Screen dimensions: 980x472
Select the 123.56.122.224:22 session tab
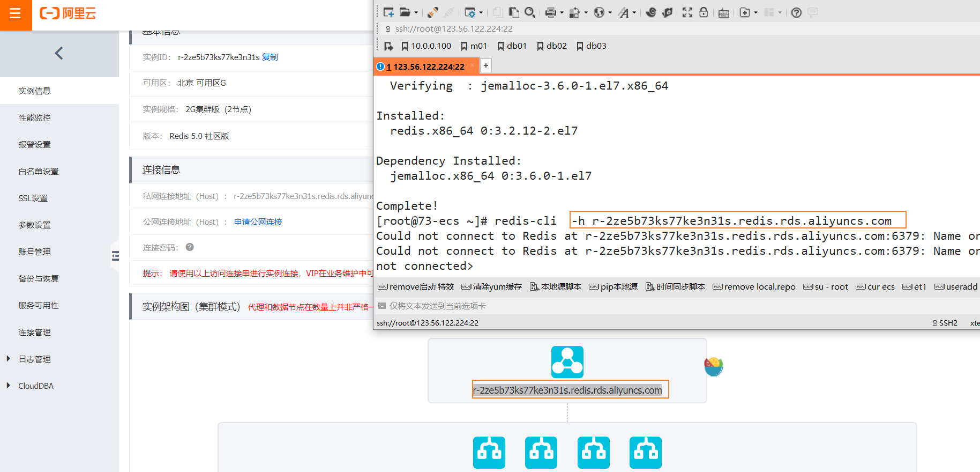[x=425, y=67]
